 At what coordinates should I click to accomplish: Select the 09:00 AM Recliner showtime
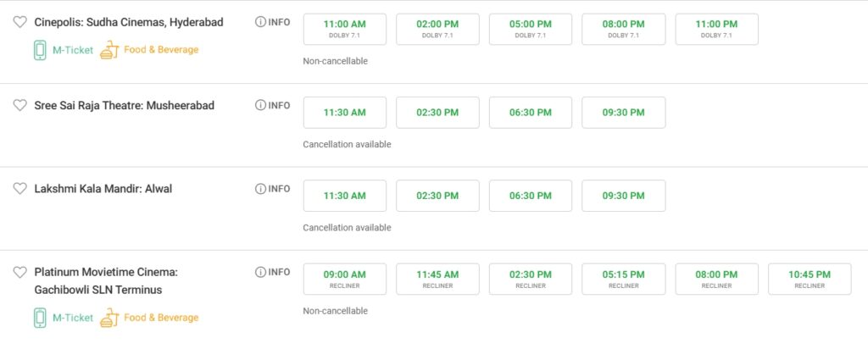(x=345, y=279)
